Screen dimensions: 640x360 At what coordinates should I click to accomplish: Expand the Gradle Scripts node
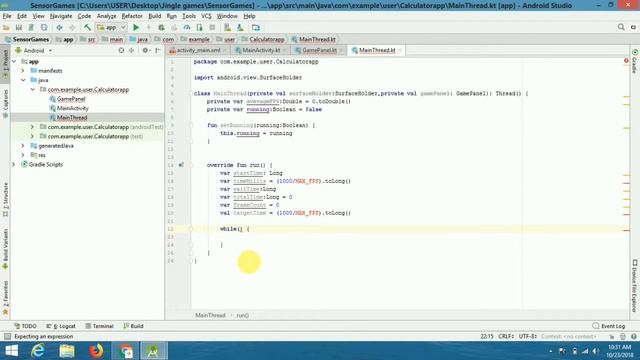coord(14,164)
